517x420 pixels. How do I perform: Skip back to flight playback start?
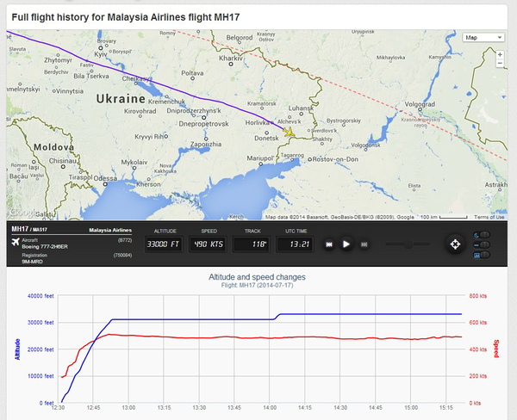pyautogui.click(x=329, y=244)
